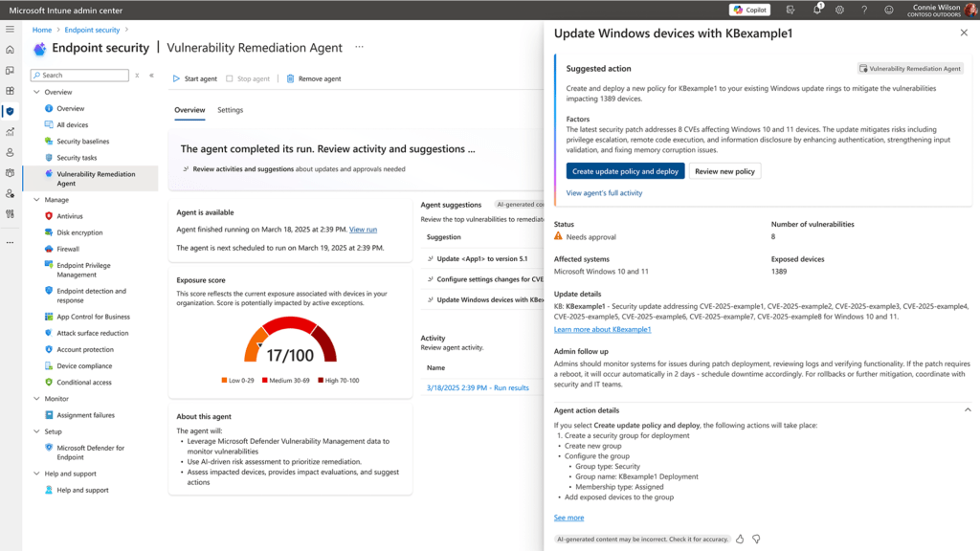This screenshot has height=551, width=980.
Task: Click the thumbs down feedback icon
Action: [x=756, y=540]
